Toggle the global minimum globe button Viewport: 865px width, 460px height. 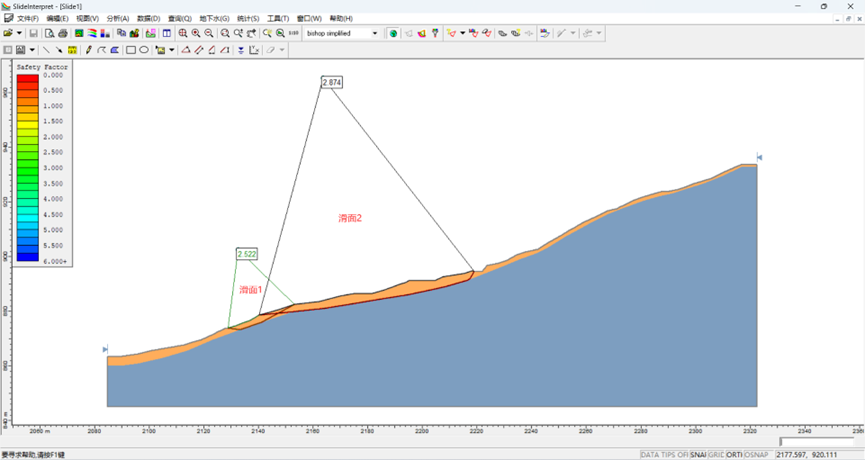393,33
